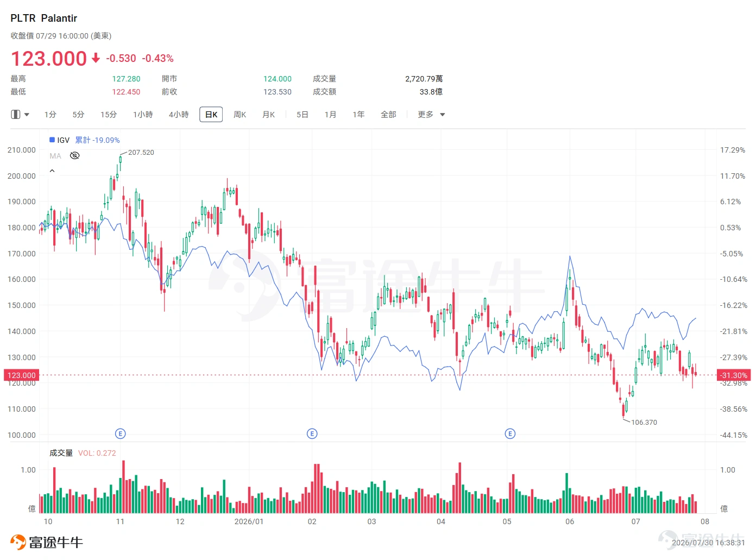The height and width of the screenshot is (560, 756).
Task: Click the IGV comparison label
Action: click(x=64, y=140)
